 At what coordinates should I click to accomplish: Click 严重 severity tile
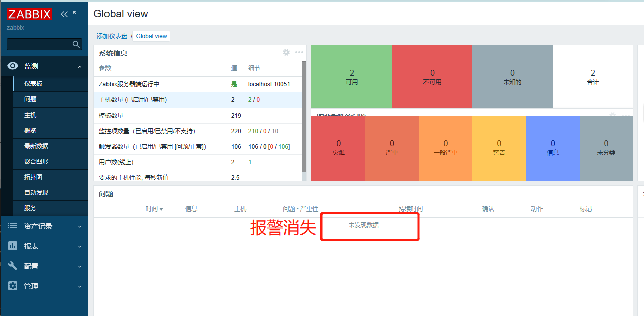pyautogui.click(x=392, y=148)
